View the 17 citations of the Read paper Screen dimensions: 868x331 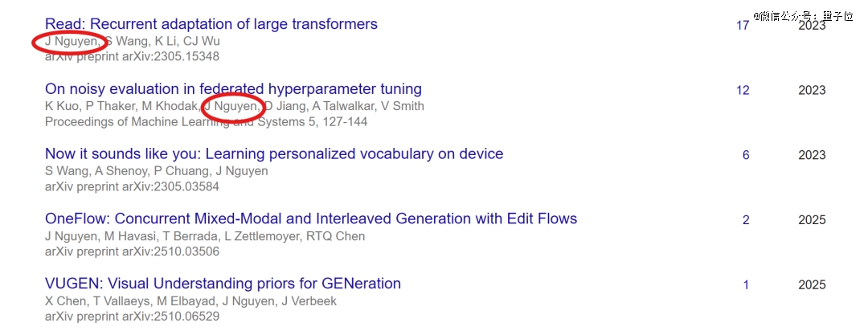(x=743, y=26)
